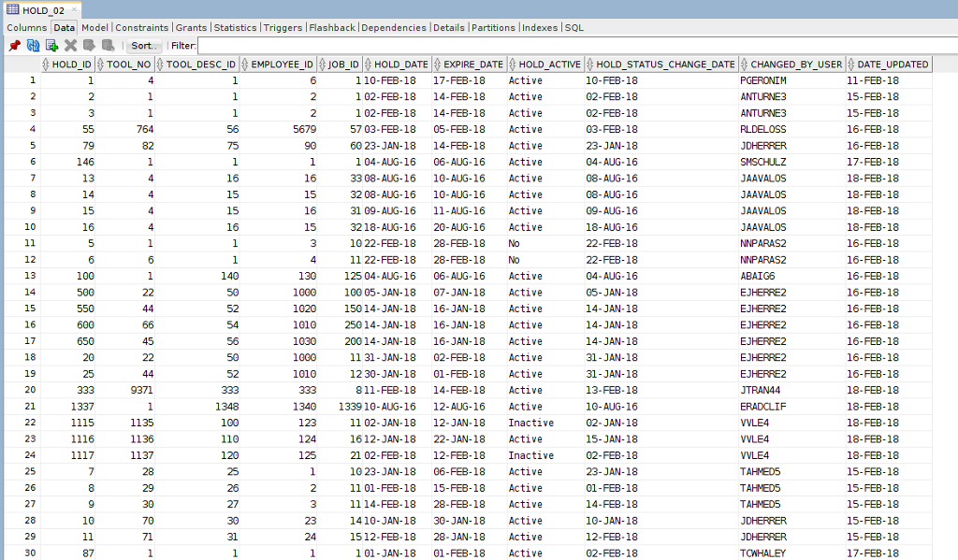Image resolution: width=958 pixels, height=560 pixels.
Task: Open the Constraints tab
Action: pos(142,27)
